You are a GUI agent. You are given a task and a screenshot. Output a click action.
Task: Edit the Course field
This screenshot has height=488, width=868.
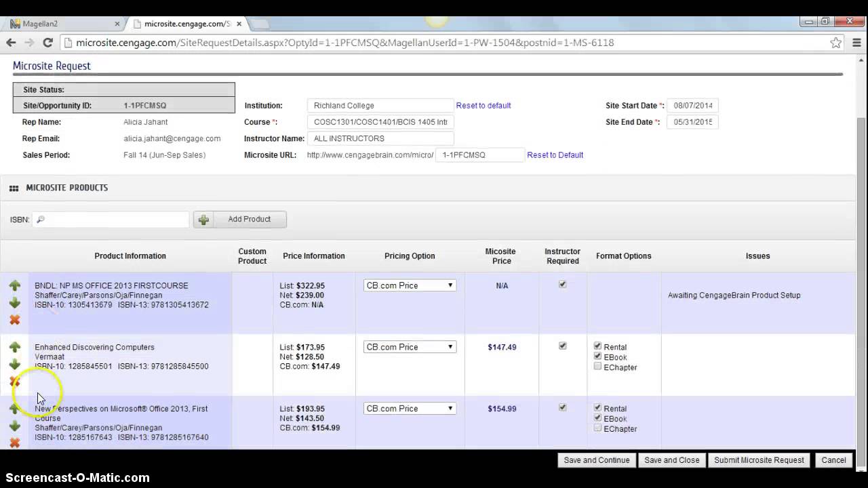(x=380, y=122)
